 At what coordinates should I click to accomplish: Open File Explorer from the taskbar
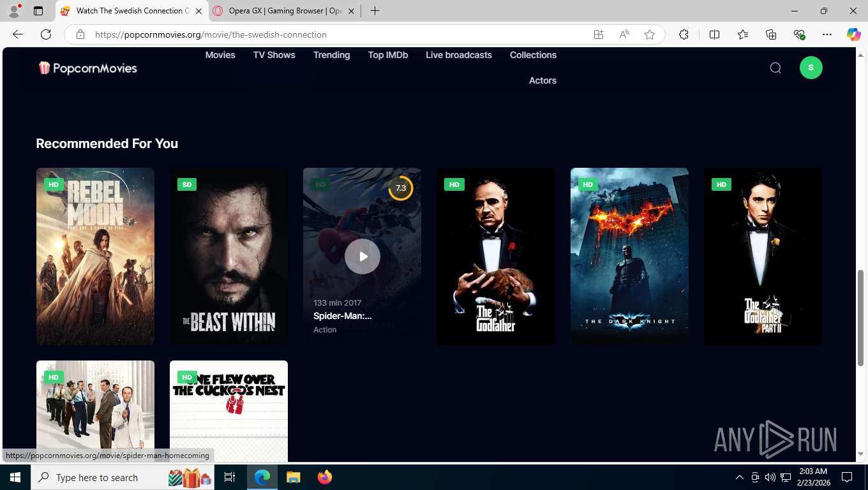pos(293,477)
